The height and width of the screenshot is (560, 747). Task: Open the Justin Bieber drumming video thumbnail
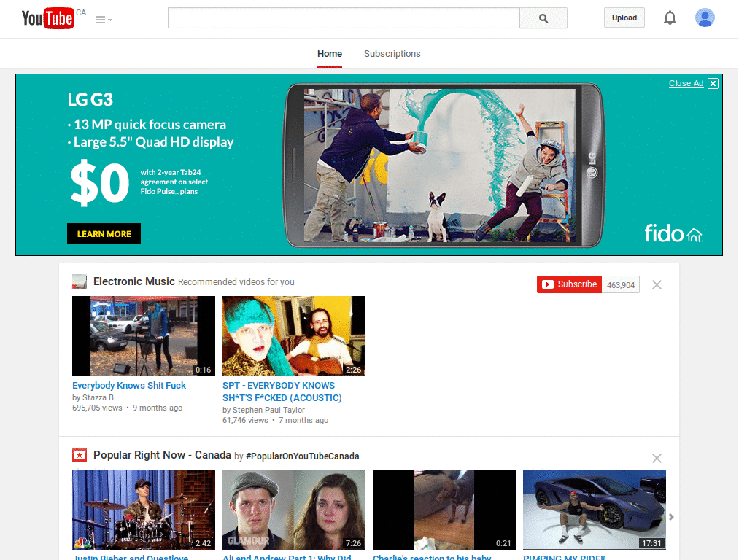[144, 510]
